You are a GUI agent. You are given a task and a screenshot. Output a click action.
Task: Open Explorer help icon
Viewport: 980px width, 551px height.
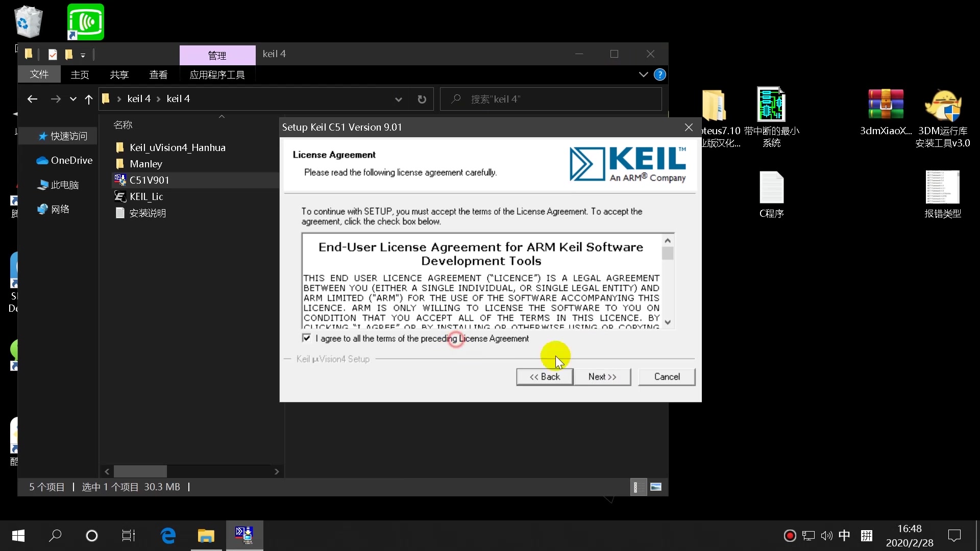(659, 74)
